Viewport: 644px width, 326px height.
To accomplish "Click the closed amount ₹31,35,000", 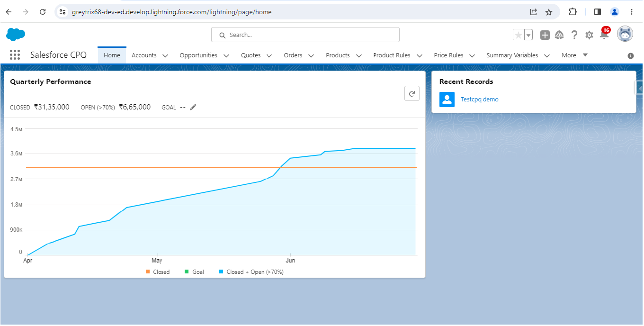I will tap(52, 107).
